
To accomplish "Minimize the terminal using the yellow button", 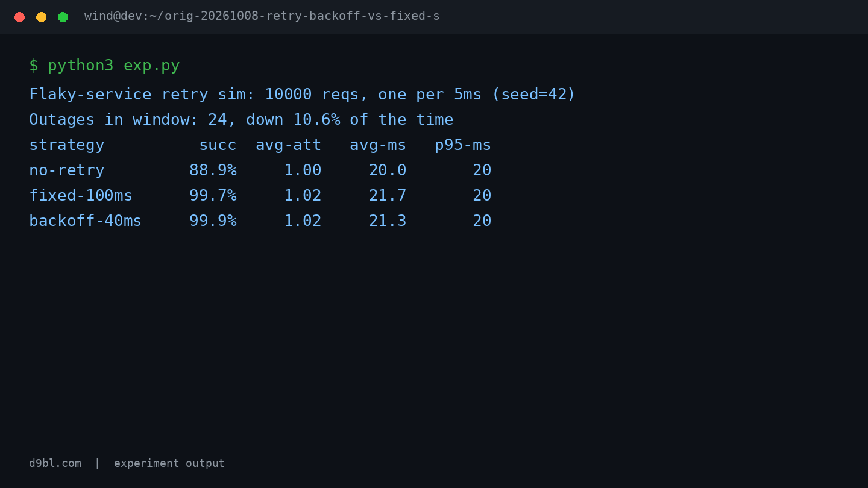I will 41,17.
